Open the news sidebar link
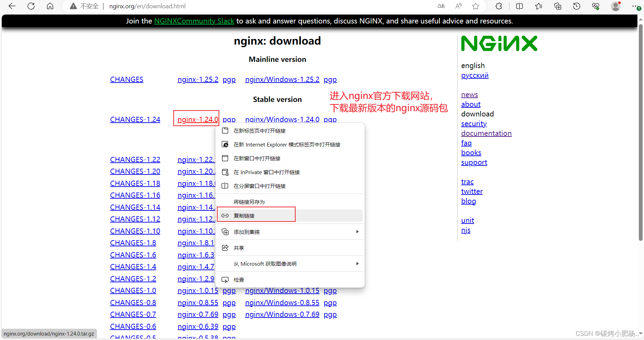The width and height of the screenshot is (644, 340). pos(470,95)
